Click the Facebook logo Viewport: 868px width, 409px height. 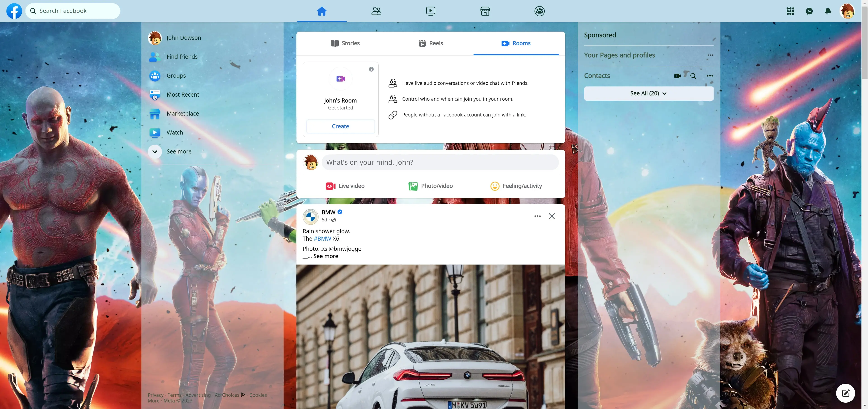(14, 11)
